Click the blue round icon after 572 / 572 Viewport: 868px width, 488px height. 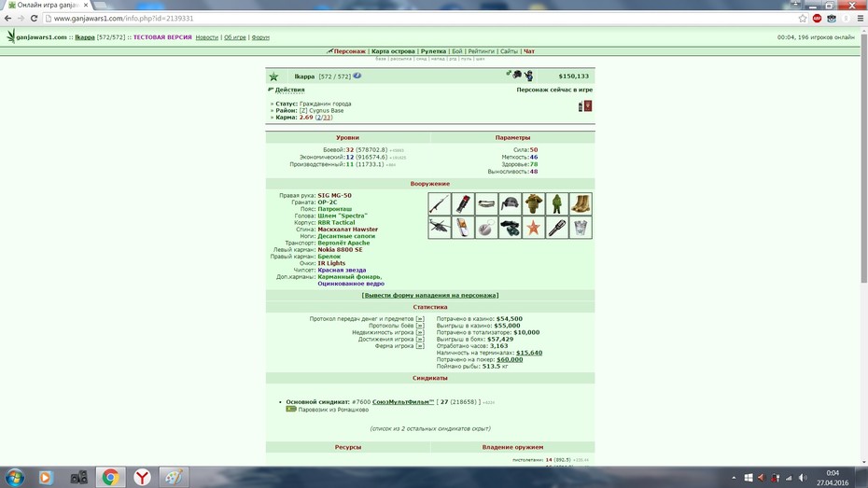click(357, 76)
